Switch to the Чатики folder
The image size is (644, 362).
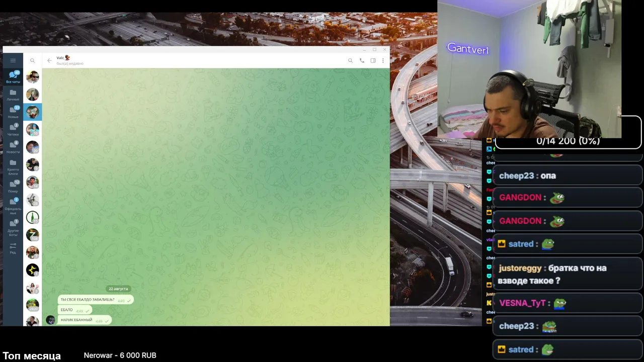(x=13, y=130)
